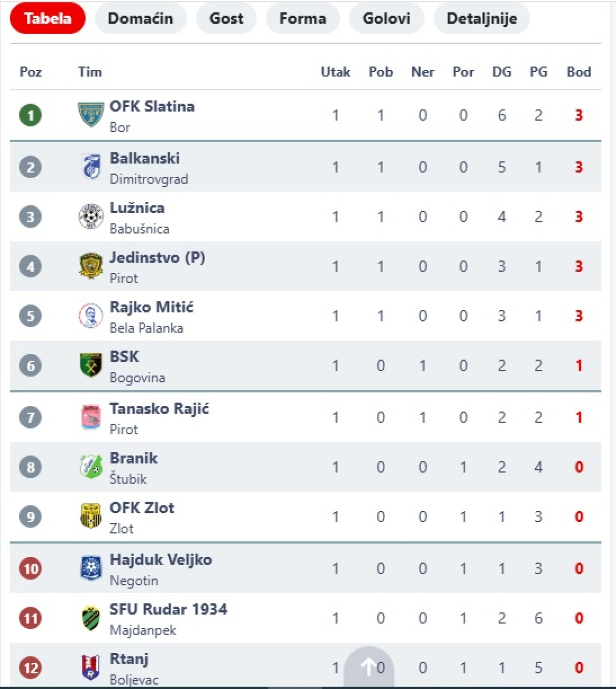Open the Detaljnije tab
The height and width of the screenshot is (689, 616).
point(482,18)
